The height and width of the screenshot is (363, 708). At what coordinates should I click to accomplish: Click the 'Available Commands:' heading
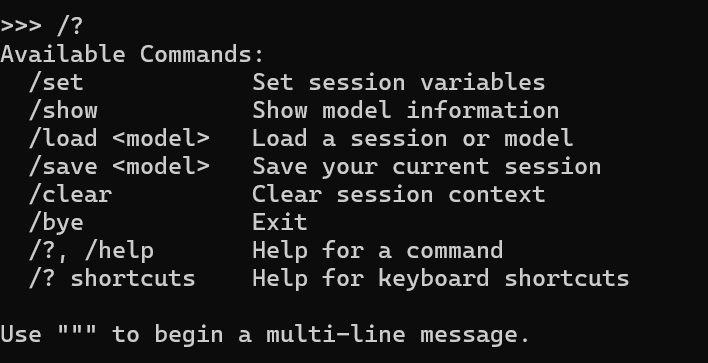(132, 55)
